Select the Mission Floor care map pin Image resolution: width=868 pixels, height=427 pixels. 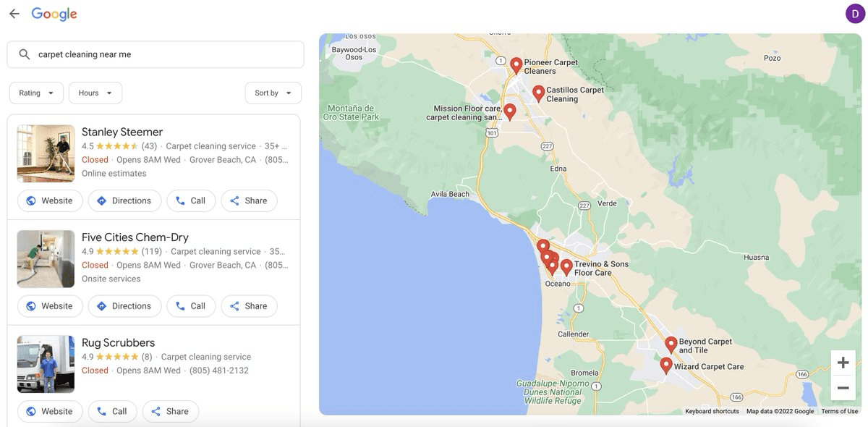coord(509,111)
